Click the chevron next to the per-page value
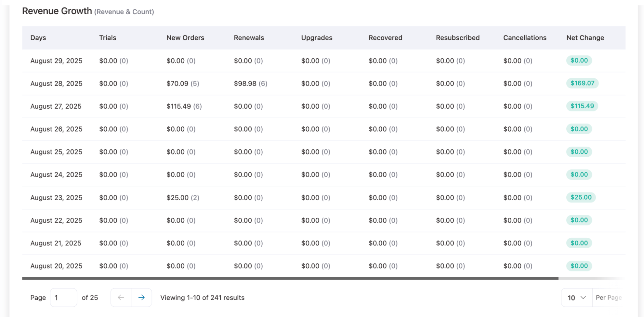 pos(583,297)
